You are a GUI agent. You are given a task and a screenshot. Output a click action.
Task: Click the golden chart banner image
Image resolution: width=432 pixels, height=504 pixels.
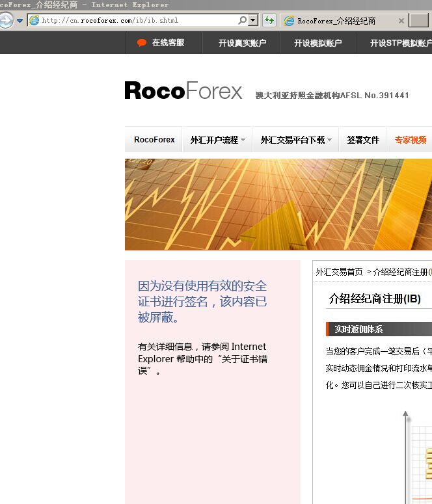tap(278, 204)
